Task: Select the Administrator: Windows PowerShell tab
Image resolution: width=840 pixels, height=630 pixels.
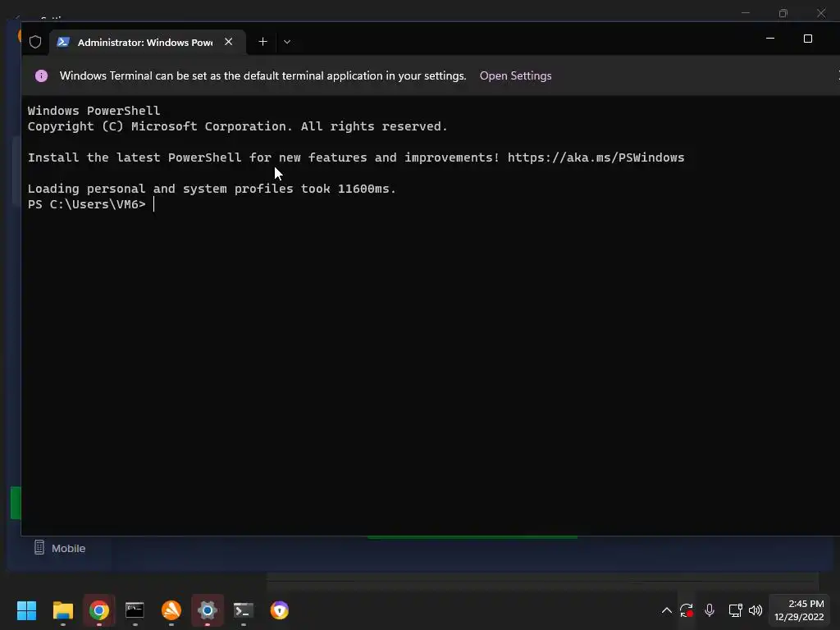Action: click(x=148, y=42)
